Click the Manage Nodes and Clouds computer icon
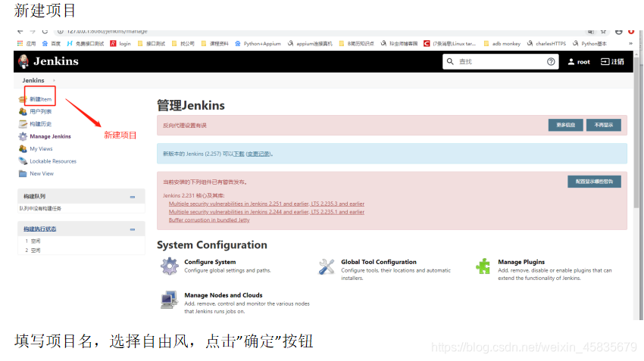The height and width of the screenshot is (361, 644). 169,300
